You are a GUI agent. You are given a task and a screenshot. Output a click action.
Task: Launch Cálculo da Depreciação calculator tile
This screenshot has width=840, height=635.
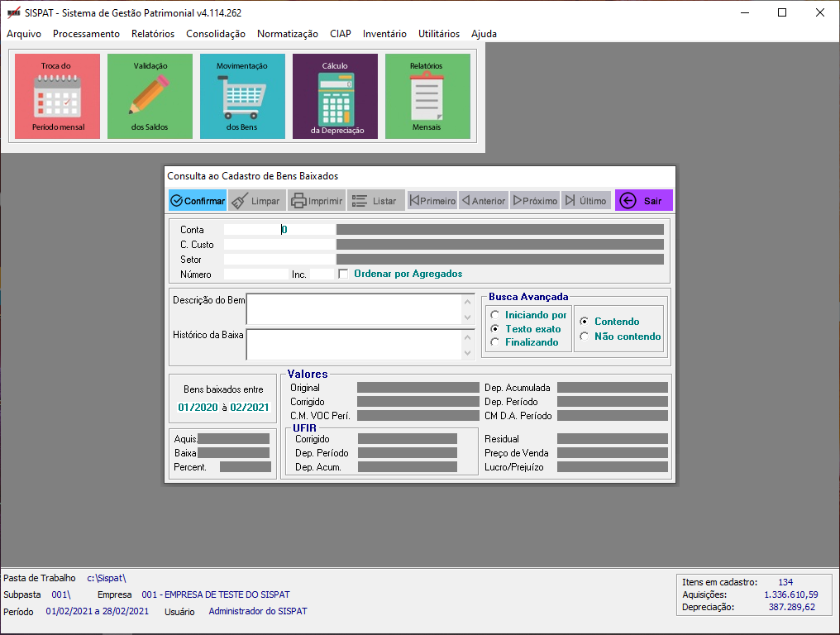[x=335, y=96]
